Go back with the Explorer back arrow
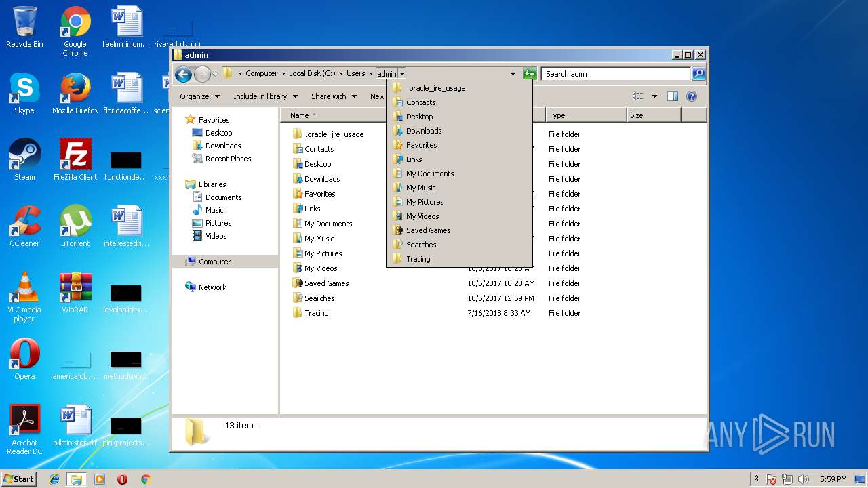This screenshot has height=488, width=868. point(183,74)
